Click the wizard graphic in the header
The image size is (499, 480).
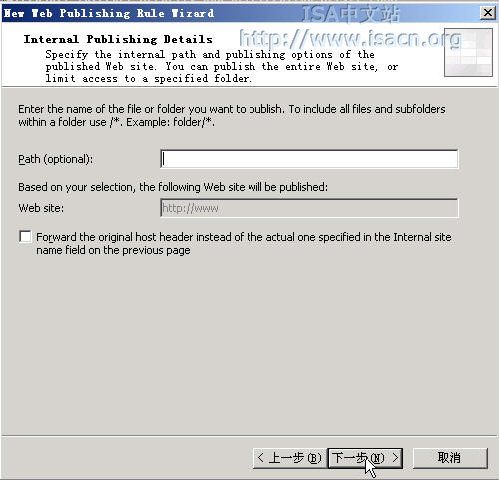(468, 52)
